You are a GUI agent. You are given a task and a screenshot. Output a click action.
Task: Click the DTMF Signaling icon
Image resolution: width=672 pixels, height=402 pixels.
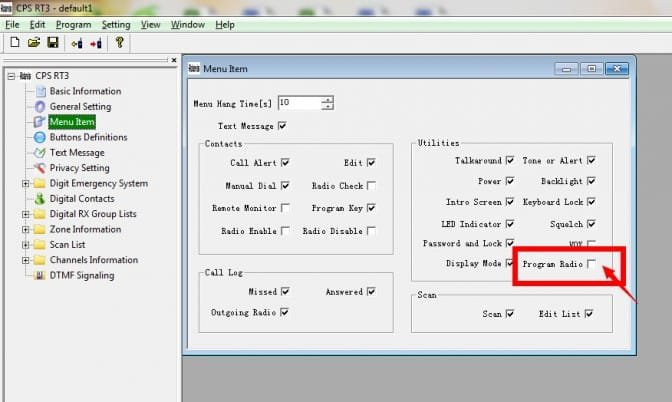[40, 275]
